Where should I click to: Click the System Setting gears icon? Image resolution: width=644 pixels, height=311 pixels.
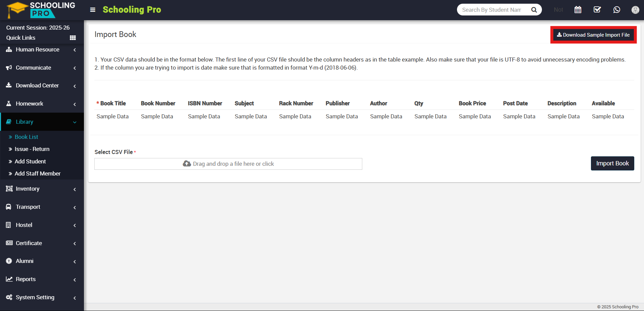[9, 297]
